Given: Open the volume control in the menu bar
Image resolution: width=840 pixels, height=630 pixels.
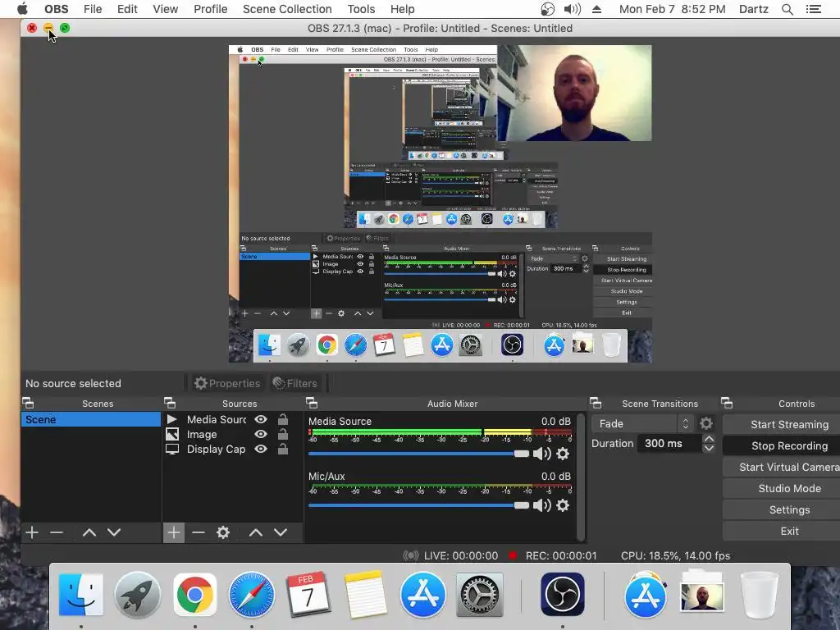Looking at the screenshot, I should 572,9.
